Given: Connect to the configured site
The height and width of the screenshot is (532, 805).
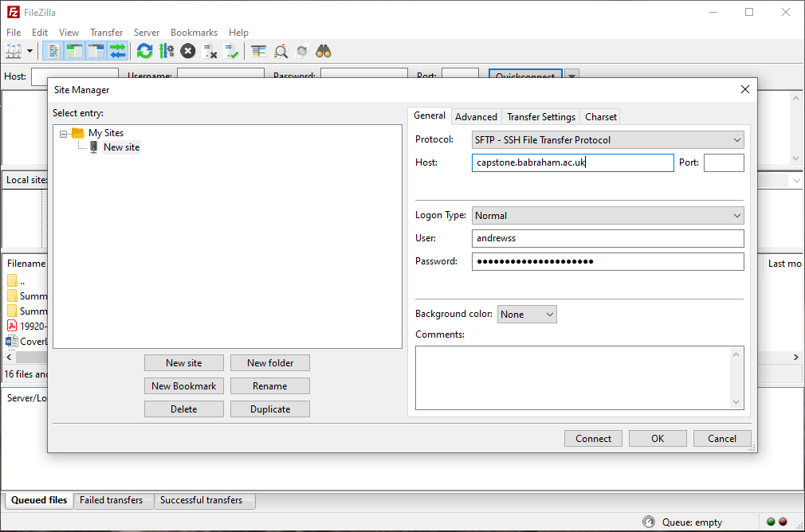Looking at the screenshot, I should [x=593, y=438].
